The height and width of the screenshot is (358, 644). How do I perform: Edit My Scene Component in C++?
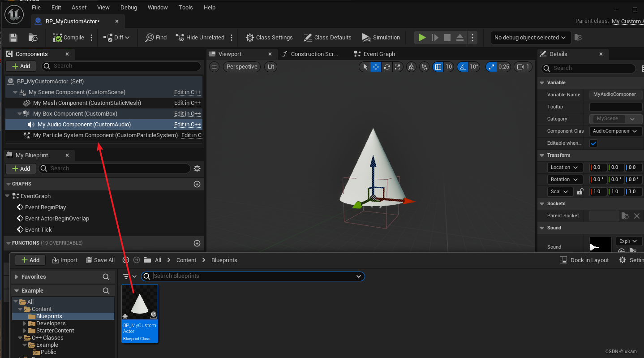point(187,92)
